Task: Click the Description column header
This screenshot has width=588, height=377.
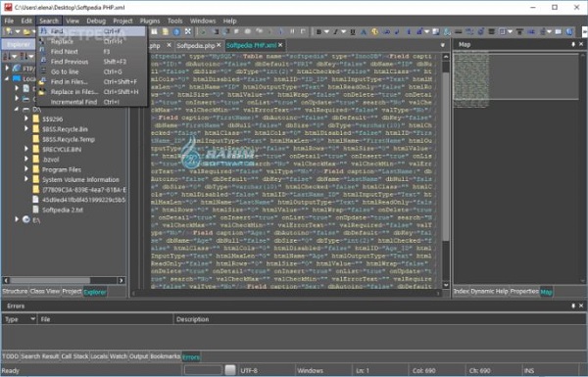Action: click(x=380, y=319)
